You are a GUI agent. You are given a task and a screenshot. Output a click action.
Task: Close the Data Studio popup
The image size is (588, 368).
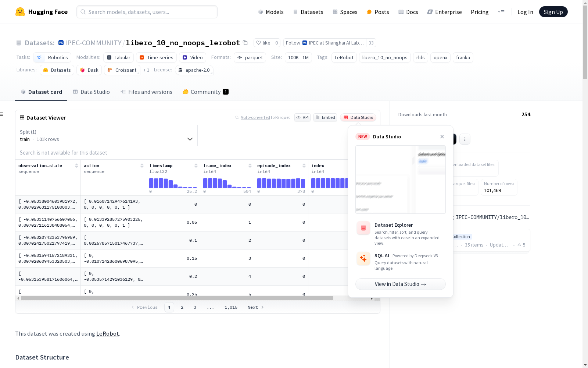[442, 137]
